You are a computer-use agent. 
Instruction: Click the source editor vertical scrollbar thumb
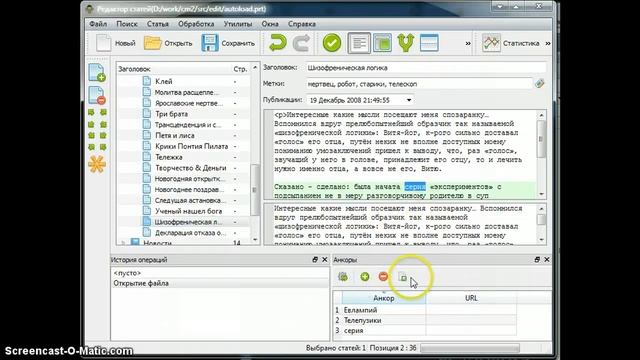[x=541, y=139]
